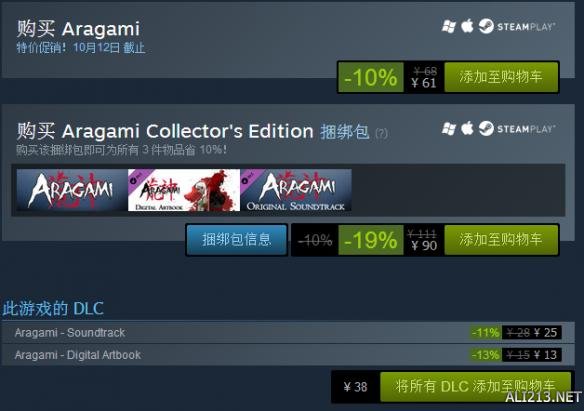Click the -19% bundle discount badge
Viewport: 584px width, 411px height.
point(371,240)
